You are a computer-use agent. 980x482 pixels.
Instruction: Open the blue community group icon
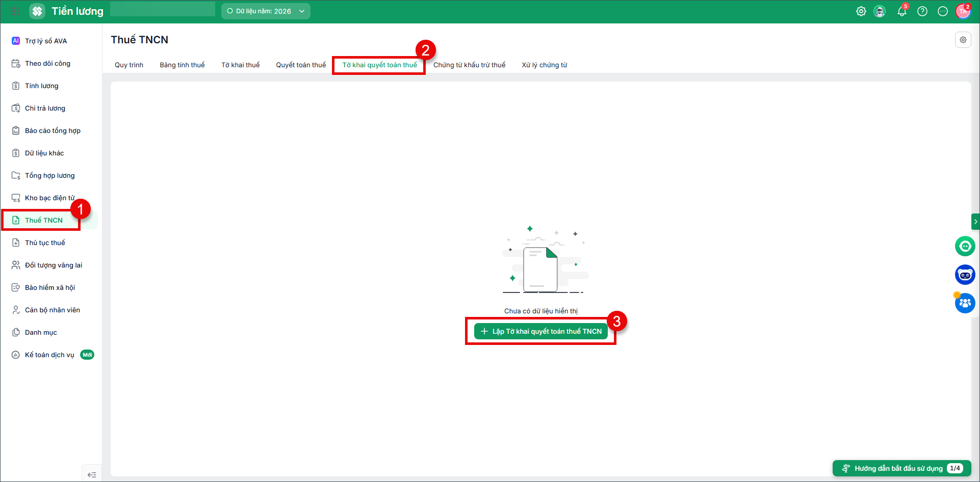click(x=965, y=303)
